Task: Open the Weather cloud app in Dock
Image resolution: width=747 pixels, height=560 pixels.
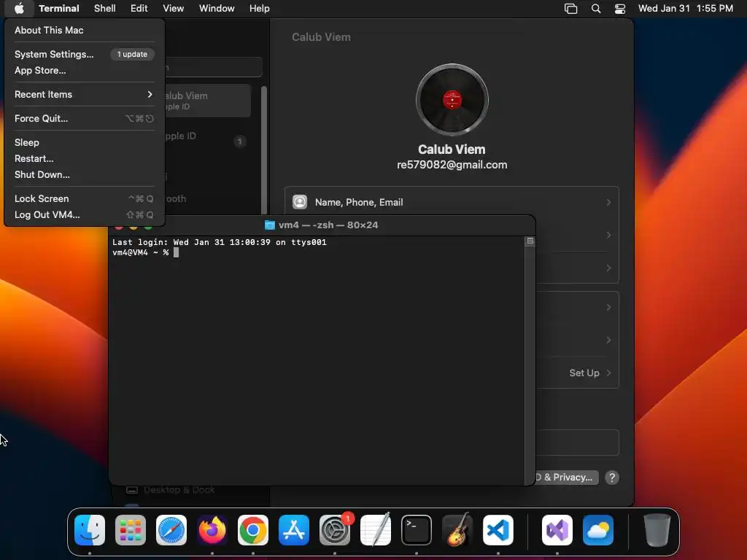Action: (598, 530)
